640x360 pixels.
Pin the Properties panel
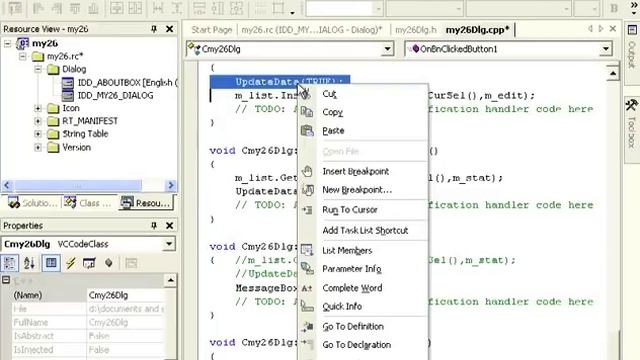point(154,226)
